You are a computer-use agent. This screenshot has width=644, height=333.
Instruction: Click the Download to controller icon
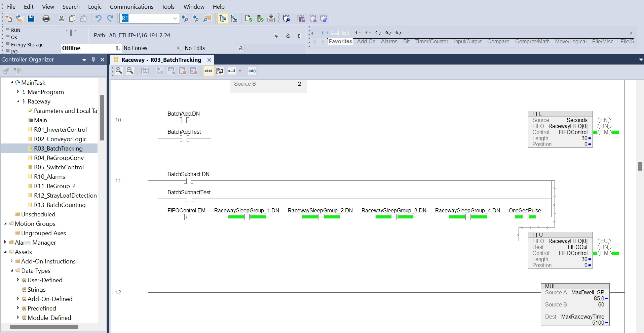[271, 18]
